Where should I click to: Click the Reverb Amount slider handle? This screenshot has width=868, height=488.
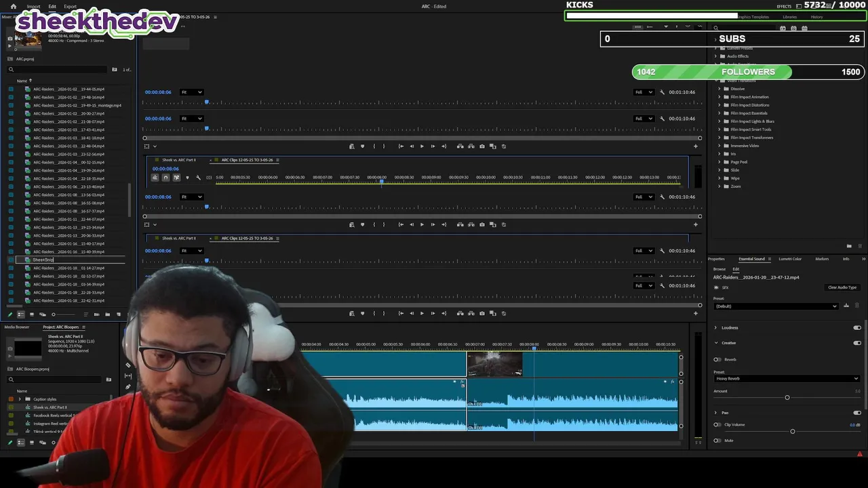click(787, 397)
